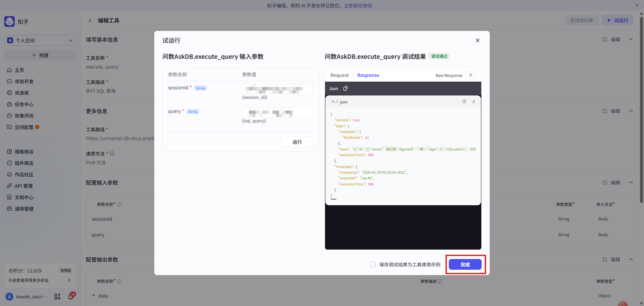Click the 完成 button
This screenshot has height=306, width=644.
[465, 264]
